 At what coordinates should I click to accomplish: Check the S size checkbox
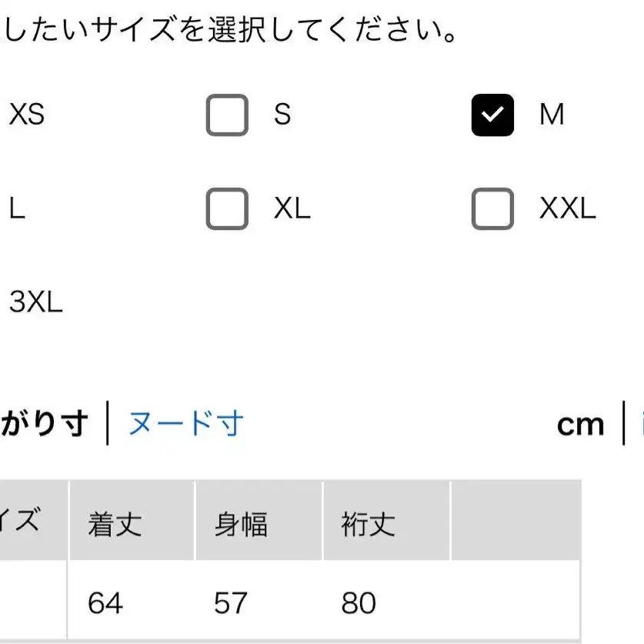(x=226, y=115)
